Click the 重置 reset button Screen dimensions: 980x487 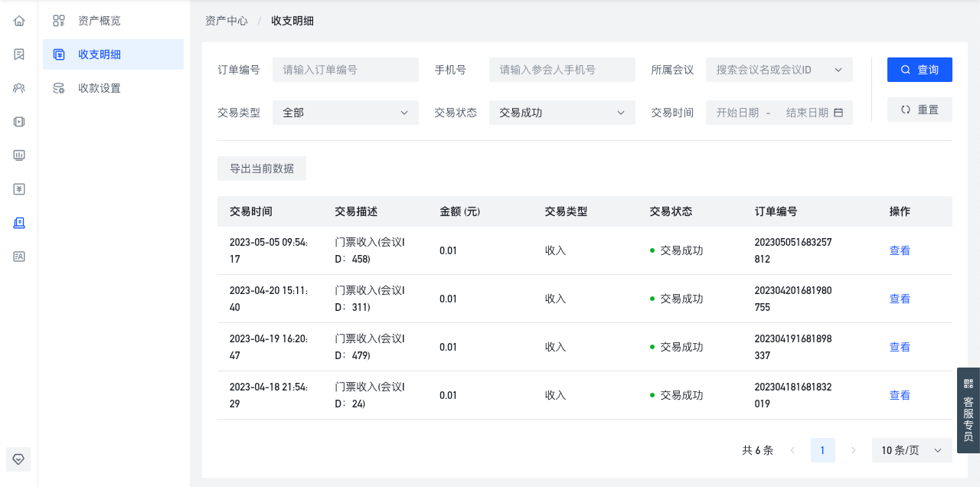tap(920, 109)
